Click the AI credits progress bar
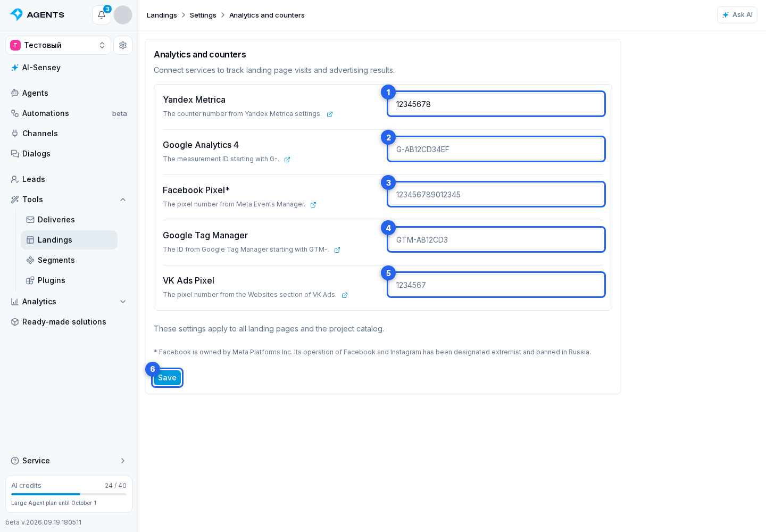 pos(69,494)
